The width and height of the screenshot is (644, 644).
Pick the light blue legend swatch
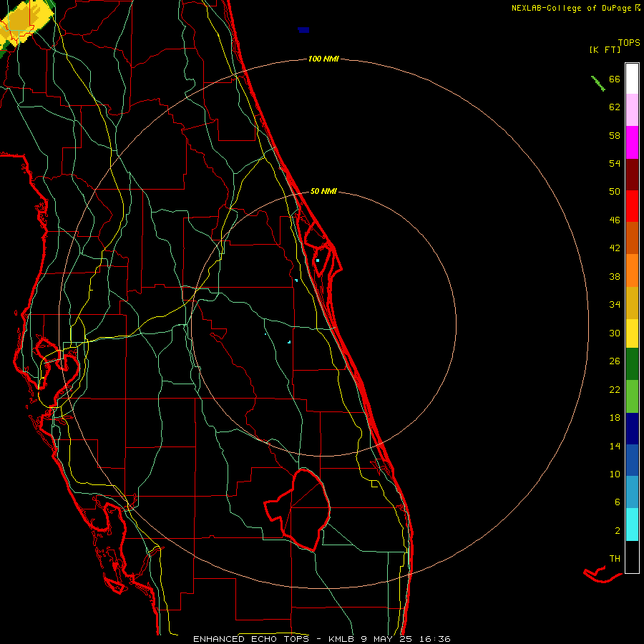click(x=632, y=492)
